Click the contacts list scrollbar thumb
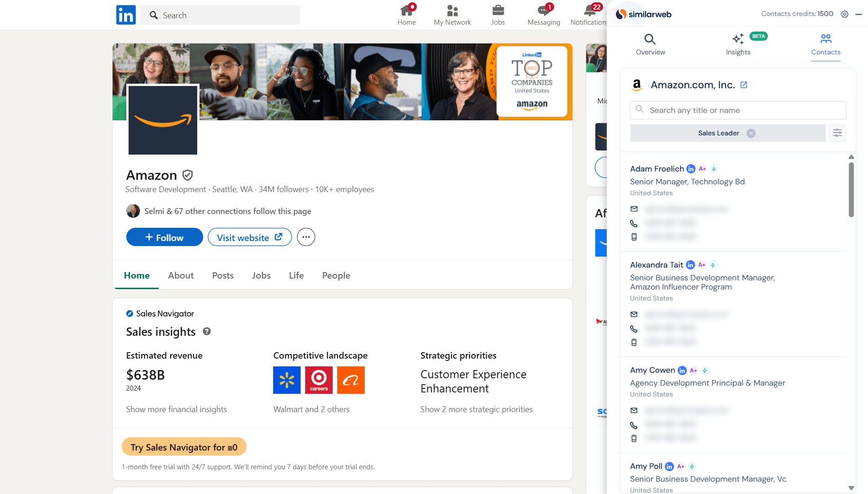The image size is (868, 494). (851, 189)
